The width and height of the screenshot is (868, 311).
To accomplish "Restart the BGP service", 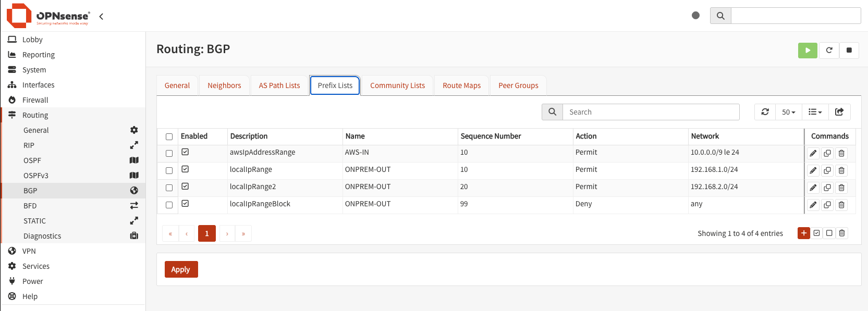I will click(829, 50).
